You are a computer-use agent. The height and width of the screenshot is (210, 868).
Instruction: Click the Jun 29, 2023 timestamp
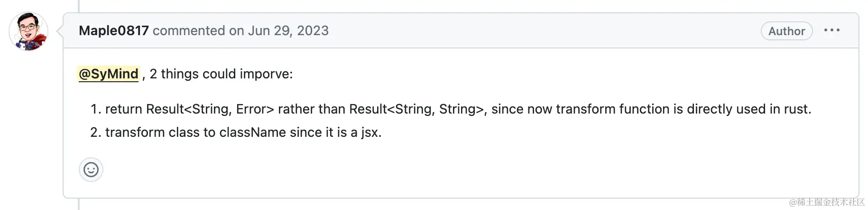point(288,31)
